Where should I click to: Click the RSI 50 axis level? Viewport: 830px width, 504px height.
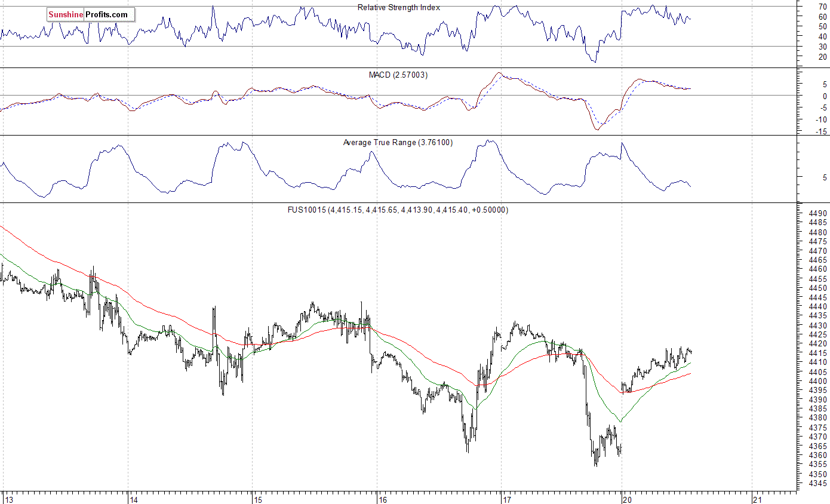point(823,27)
